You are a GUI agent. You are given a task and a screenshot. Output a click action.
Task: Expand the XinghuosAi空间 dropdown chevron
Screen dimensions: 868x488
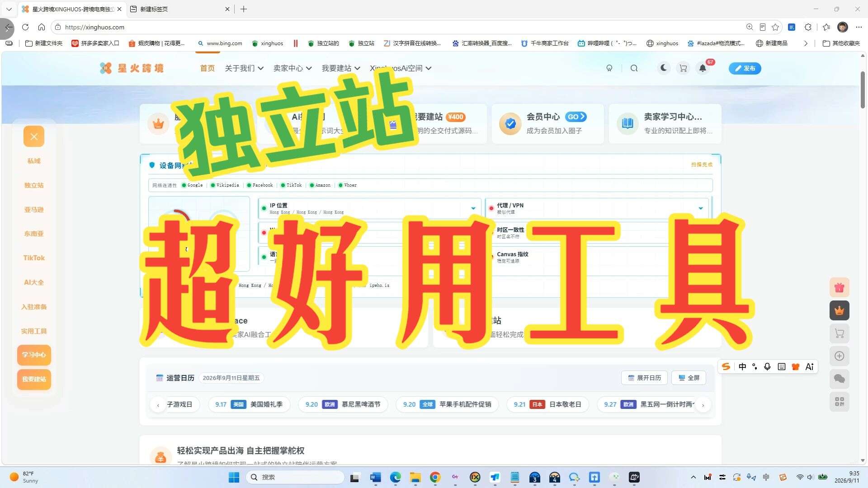[429, 68]
